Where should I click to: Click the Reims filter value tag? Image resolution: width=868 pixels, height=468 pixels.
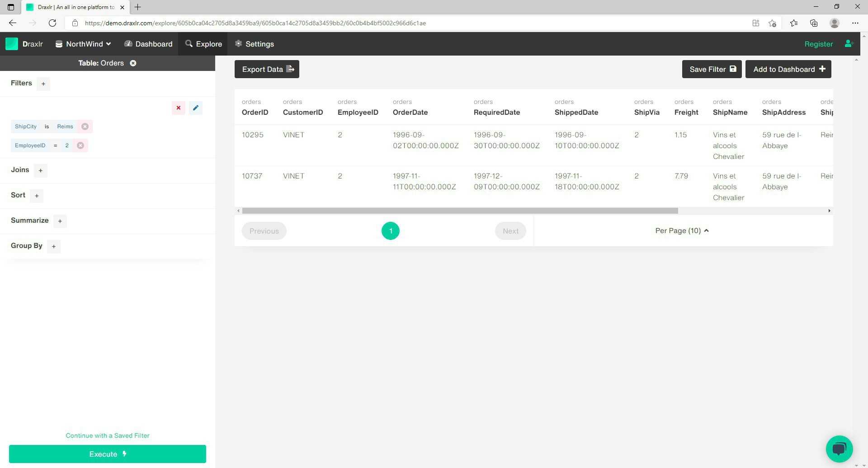[65, 126]
